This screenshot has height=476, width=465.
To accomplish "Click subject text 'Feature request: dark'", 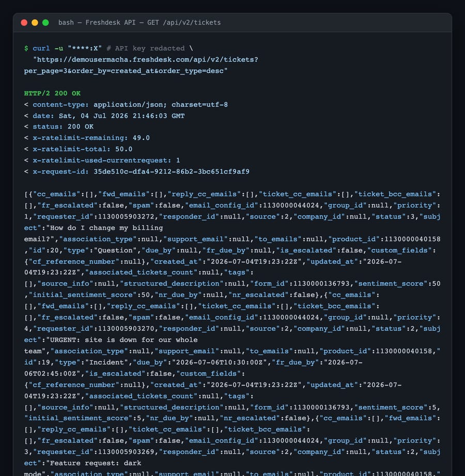I will [95, 463].
